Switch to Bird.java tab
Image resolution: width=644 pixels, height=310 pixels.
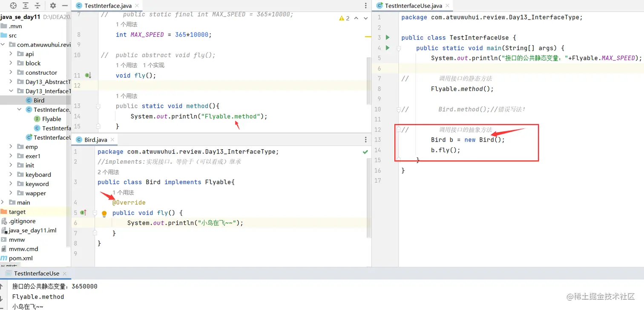(x=96, y=139)
